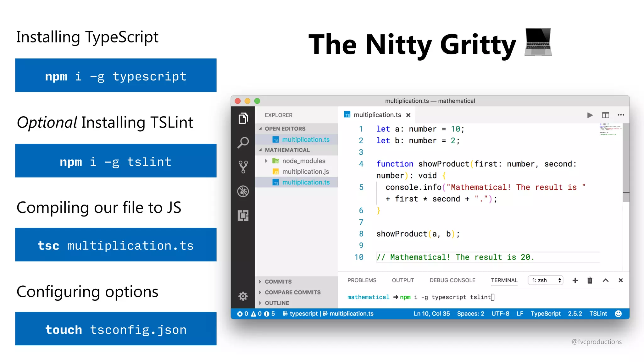This screenshot has height=362, width=644.
Task: Open the Debug bug icon
Action: (243, 191)
